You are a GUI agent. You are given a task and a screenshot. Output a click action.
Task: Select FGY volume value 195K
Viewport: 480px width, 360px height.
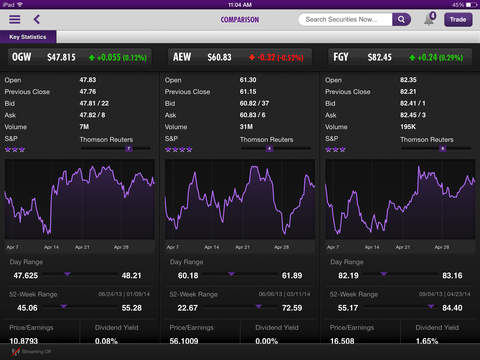[408, 127]
